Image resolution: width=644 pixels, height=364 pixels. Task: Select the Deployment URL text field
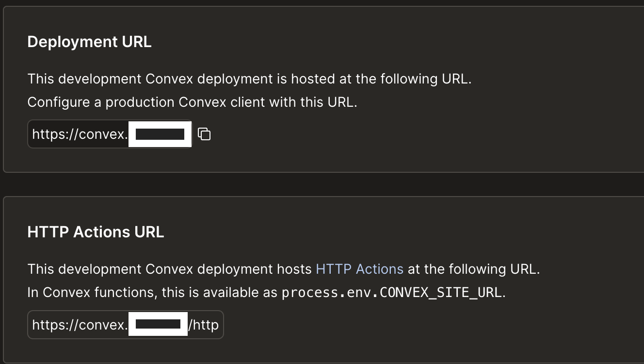coord(110,134)
